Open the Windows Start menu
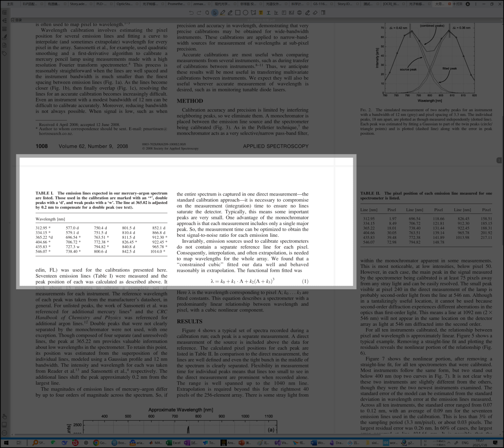Screen dimensions: 504x448 pos(6,443)
